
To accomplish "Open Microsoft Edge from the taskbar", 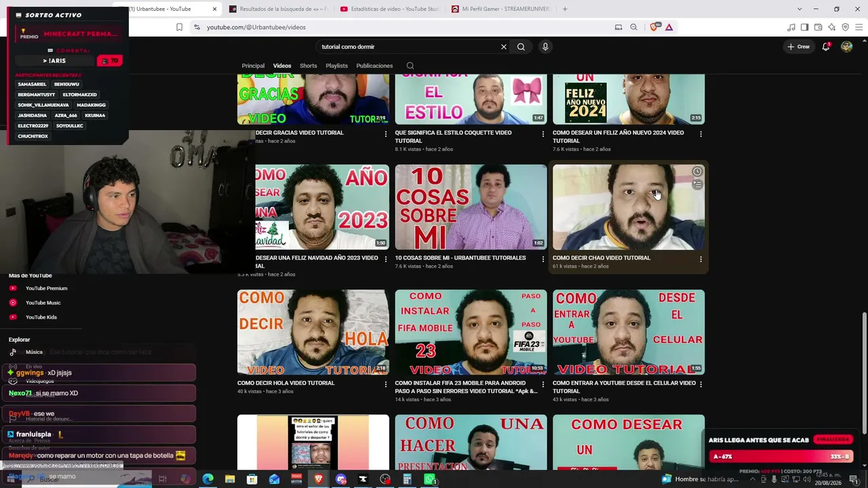I will coord(208,479).
